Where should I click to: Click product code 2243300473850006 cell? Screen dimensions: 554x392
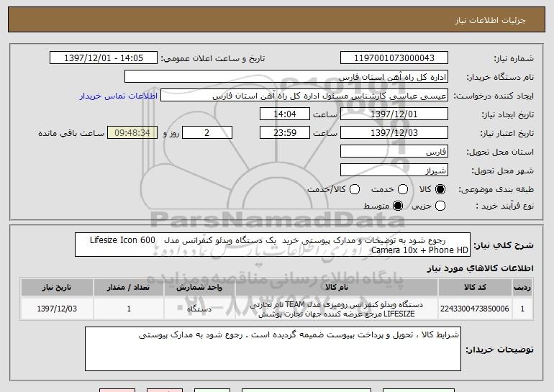point(475,309)
